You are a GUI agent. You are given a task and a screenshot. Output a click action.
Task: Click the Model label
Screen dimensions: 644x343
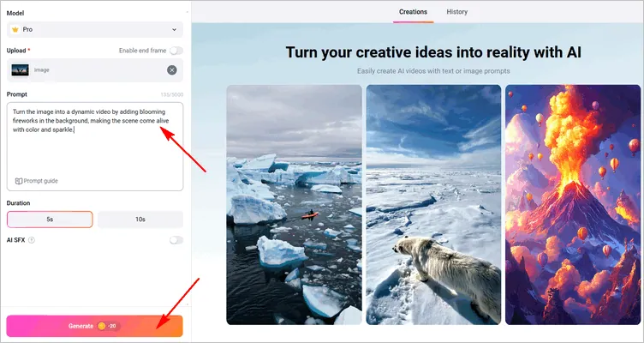(15, 13)
